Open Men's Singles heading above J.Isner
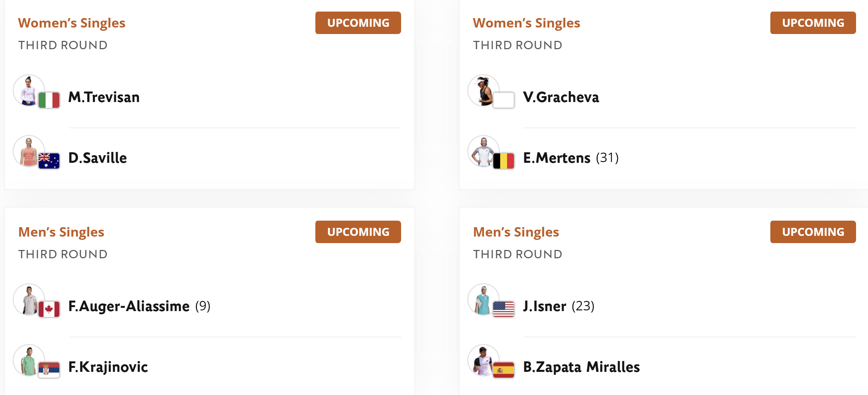This screenshot has height=395, width=868. 516,232
